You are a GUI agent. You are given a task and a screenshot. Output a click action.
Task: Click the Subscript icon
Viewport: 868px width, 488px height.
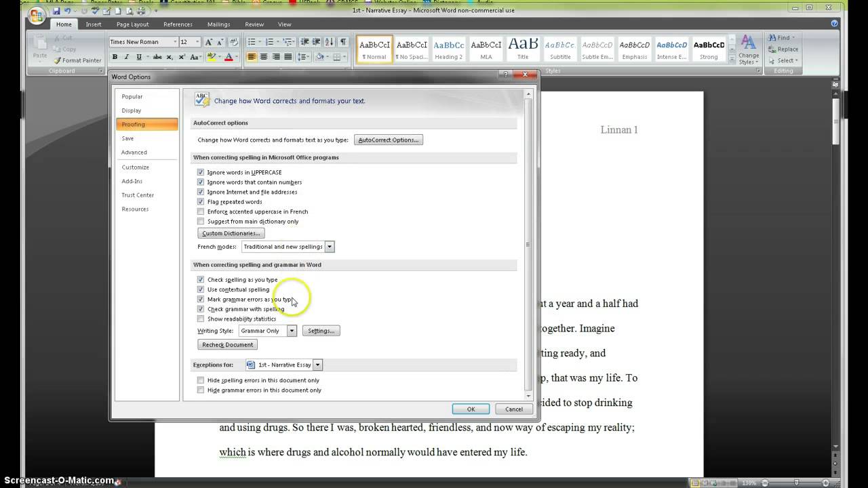(170, 57)
